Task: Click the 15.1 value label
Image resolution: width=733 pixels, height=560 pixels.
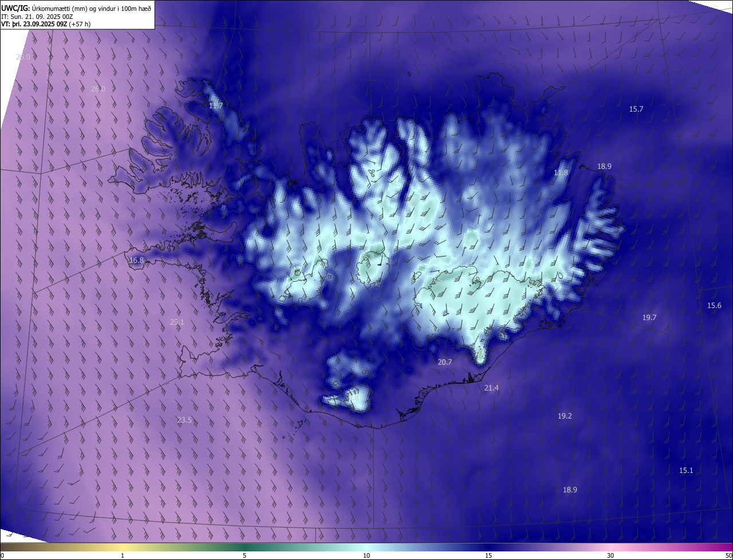Action: [x=686, y=470]
